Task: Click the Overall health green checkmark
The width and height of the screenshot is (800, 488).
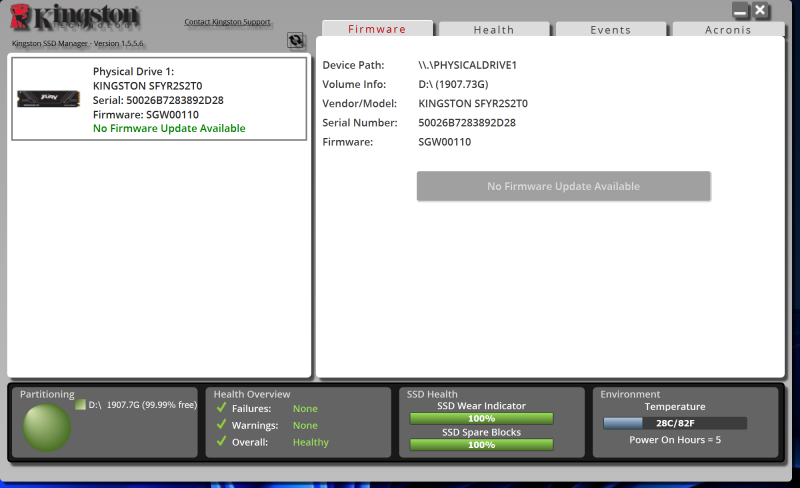Action: (221, 442)
